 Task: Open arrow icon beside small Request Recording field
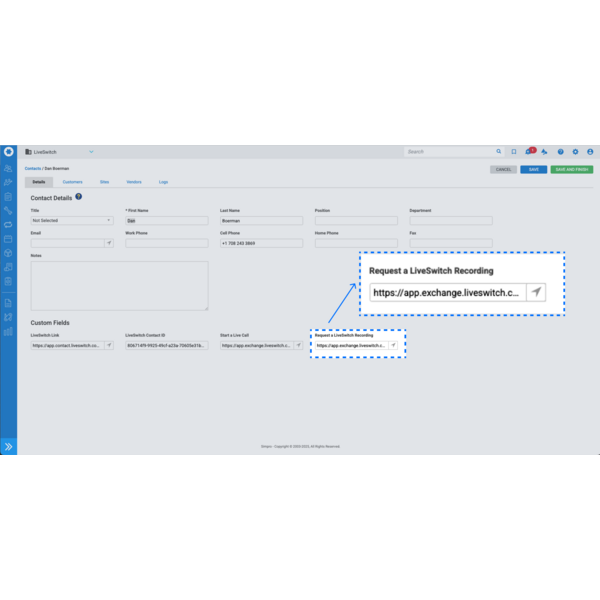pos(393,345)
